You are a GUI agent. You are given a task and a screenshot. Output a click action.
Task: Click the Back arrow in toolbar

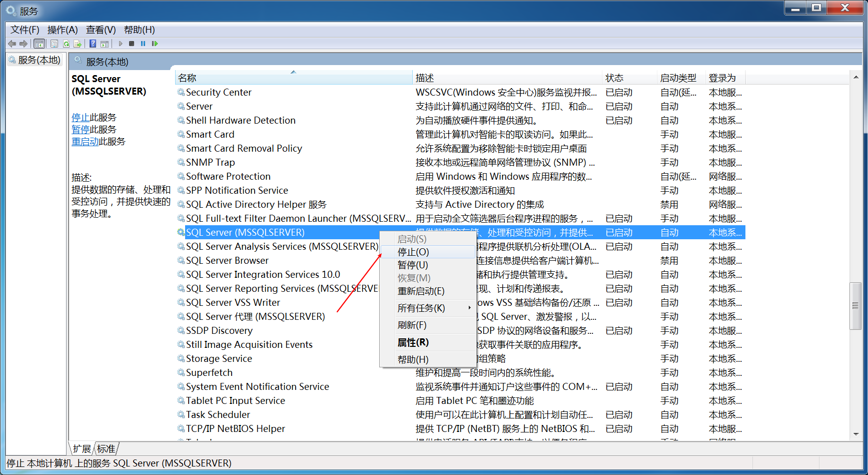click(x=12, y=44)
